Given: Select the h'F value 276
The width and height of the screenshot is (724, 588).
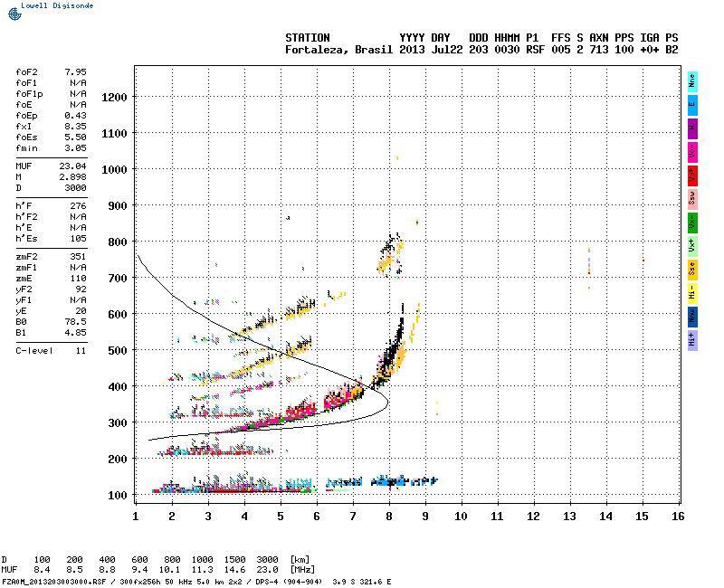Looking at the screenshot, I should click(78, 206).
